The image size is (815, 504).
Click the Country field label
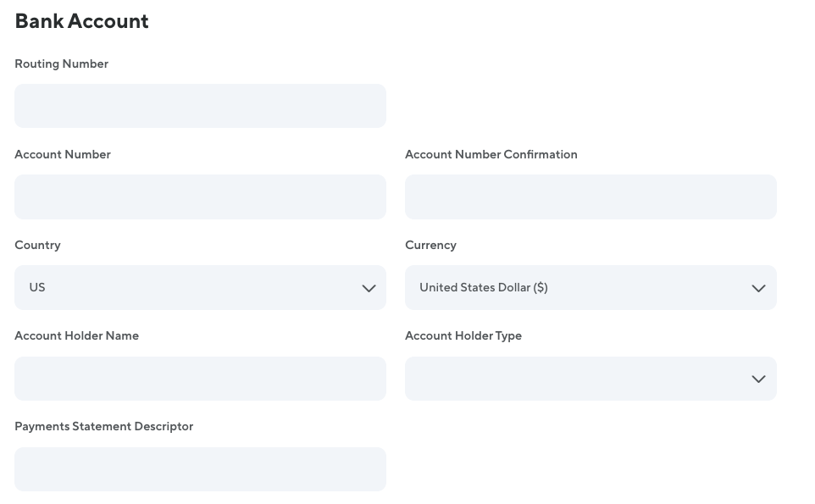click(37, 245)
